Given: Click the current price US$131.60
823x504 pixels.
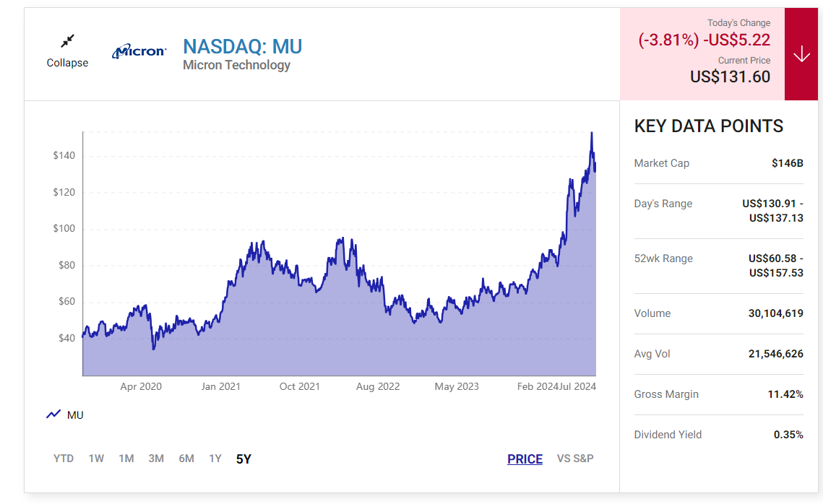Looking at the screenshot, I should pyautogui.click(x=730, y=77).
